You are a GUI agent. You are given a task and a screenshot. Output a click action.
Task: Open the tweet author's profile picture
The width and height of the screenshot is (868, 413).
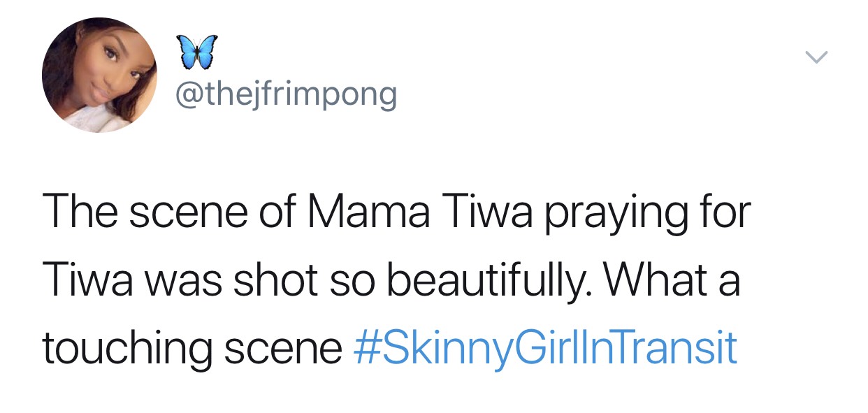click(x=99, y=75)
